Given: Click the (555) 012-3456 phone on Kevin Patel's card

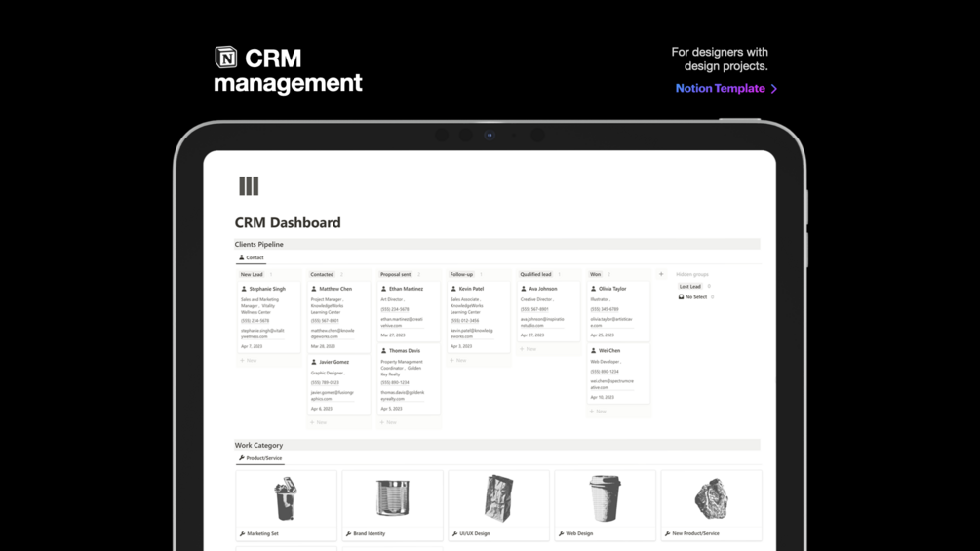Looking at the screenshot, I should (465, 321).
